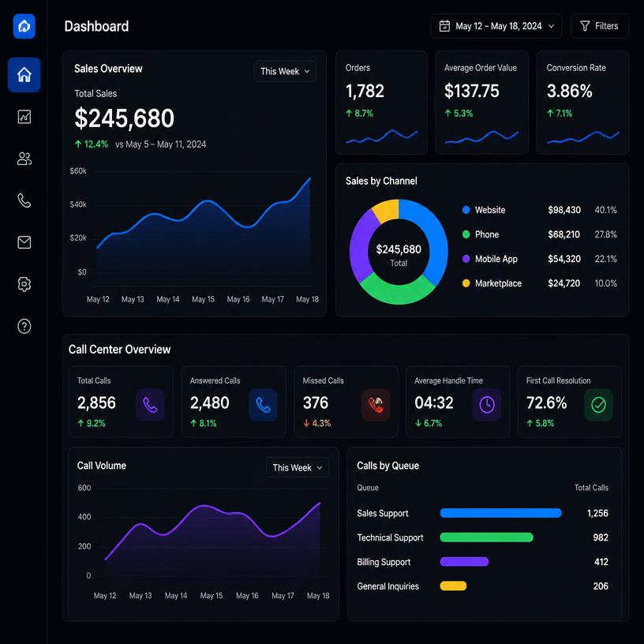Viewport: 644px width, 644px height.
Task: Click the Call Center Overview heading
Action: coord(119,349)
